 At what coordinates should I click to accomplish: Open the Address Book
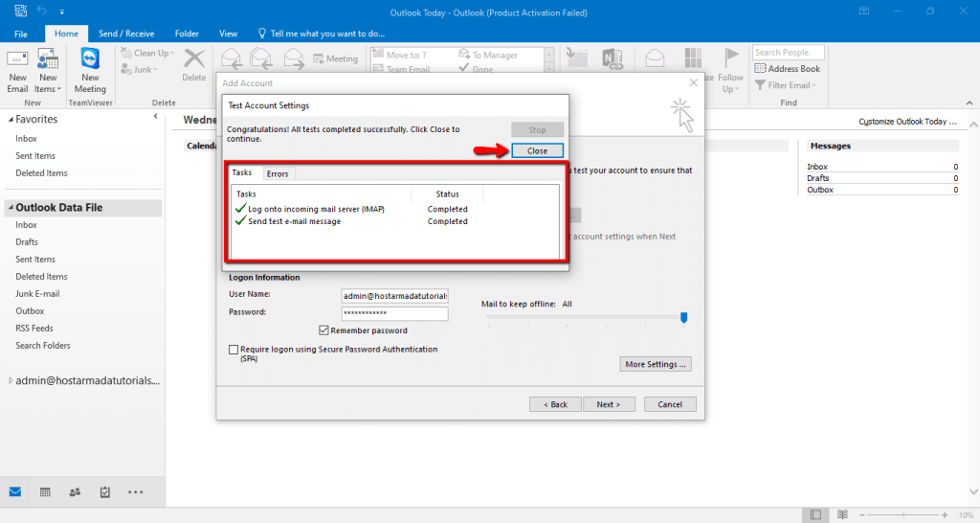tap(787, 69)
